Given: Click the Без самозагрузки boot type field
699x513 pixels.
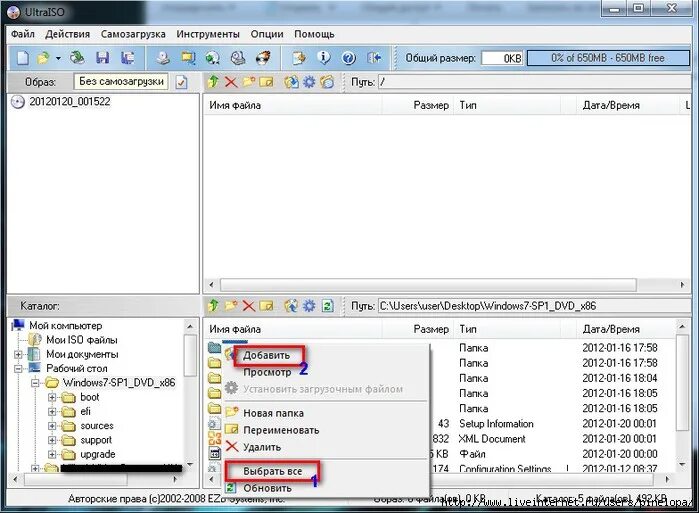Looking at the screenshot, I should [121, 82].
